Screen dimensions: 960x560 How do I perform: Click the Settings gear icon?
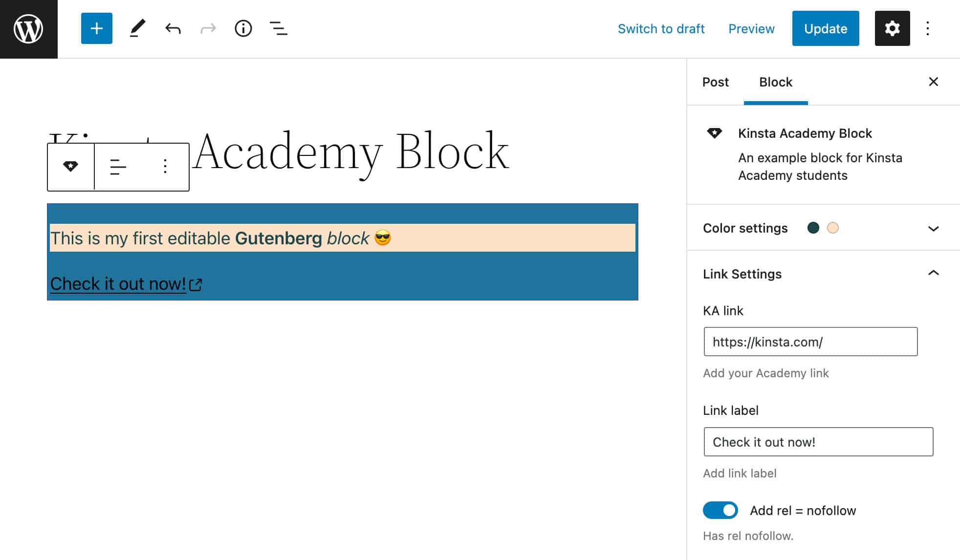[892, 28]
